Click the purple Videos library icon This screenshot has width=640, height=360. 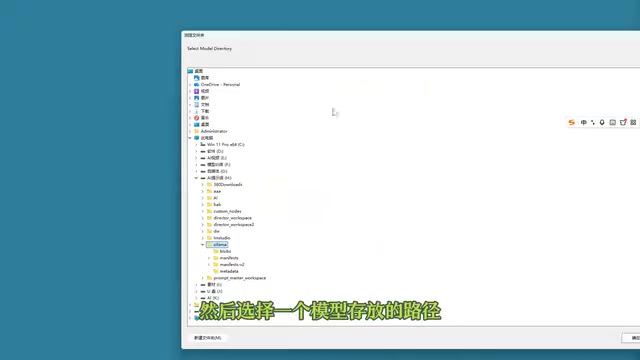[196, 91]
